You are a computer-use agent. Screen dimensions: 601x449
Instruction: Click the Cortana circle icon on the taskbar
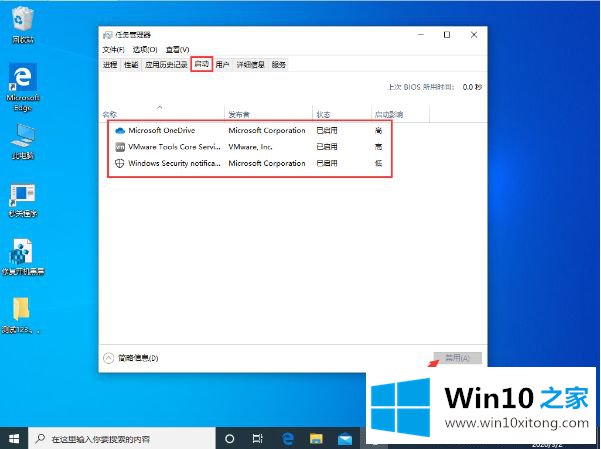(x=229, y=438)
